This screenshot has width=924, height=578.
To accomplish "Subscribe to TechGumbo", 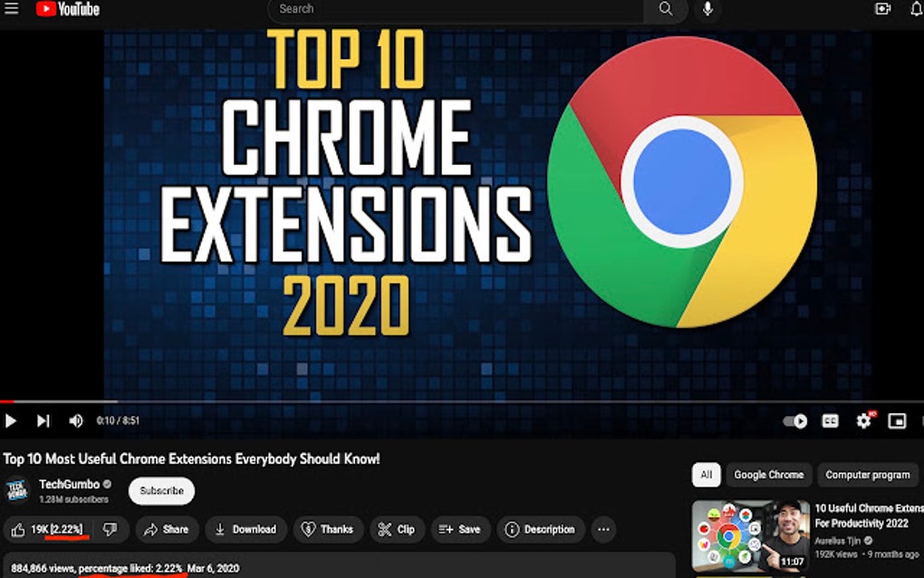I will click(161, 491).
